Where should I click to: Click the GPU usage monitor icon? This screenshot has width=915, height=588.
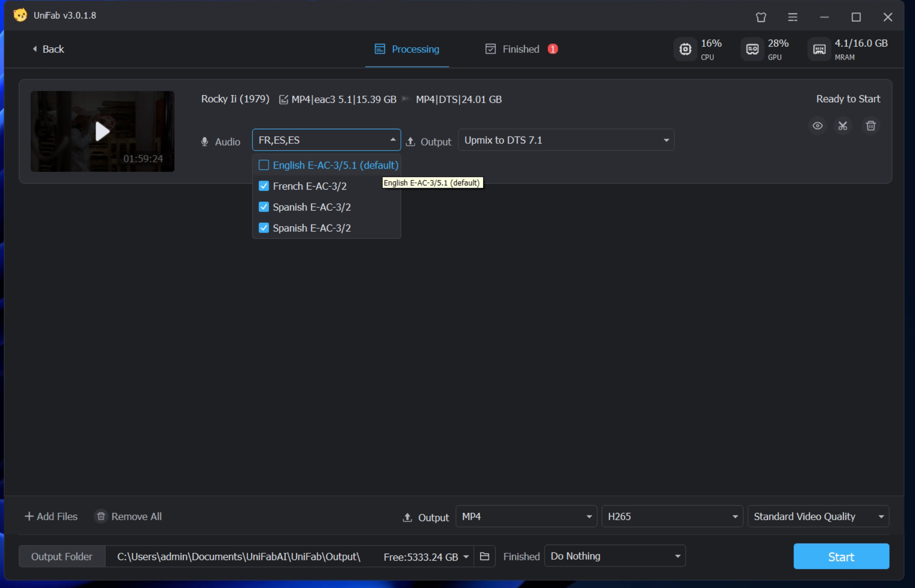click(752, 49)
